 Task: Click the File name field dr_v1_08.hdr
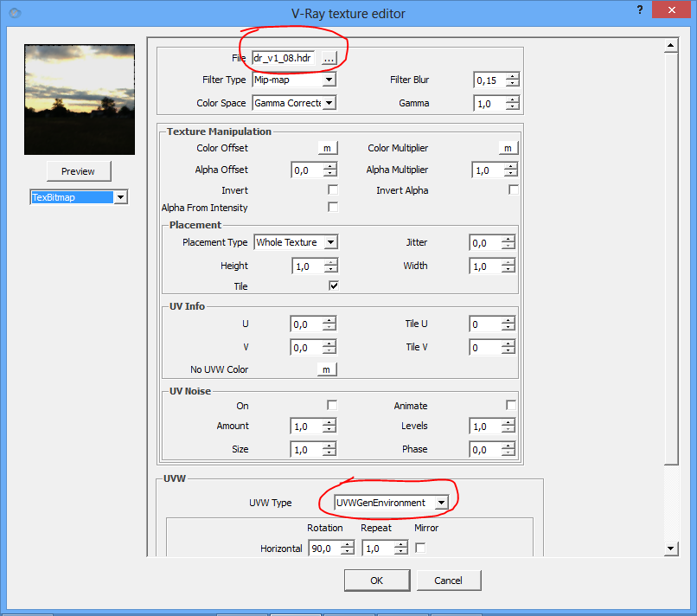click(x=284, y=58)
